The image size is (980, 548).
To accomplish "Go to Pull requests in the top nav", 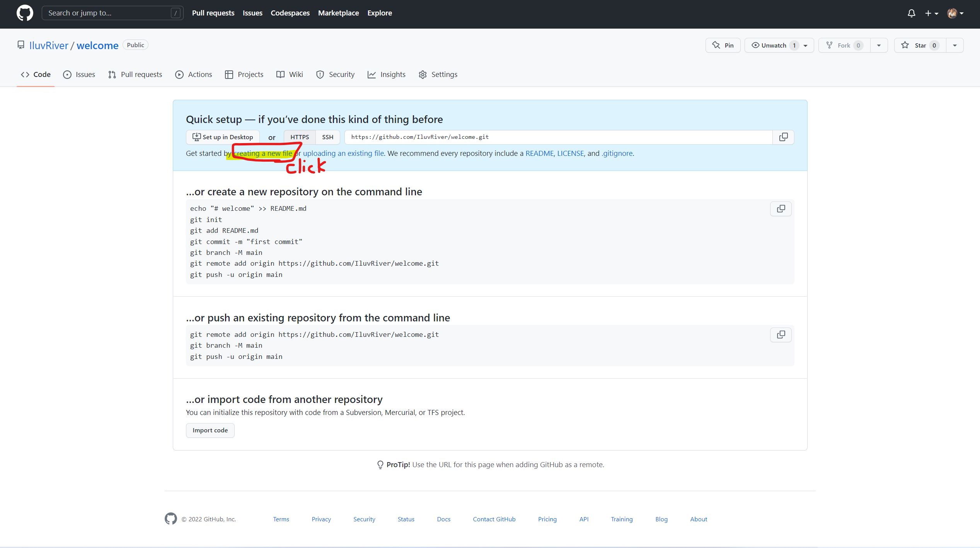I will (213, 13).
